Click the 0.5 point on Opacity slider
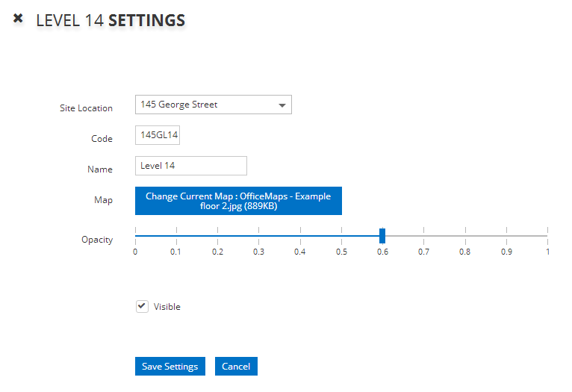This screenshot has height=392, width=572. coord(341,236)
